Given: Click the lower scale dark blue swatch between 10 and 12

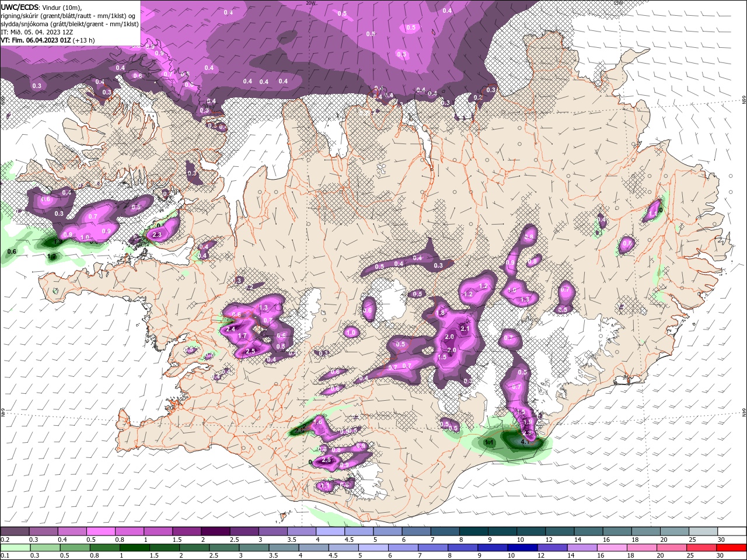Looking at the screenshot, I should [x=522, y=548].
